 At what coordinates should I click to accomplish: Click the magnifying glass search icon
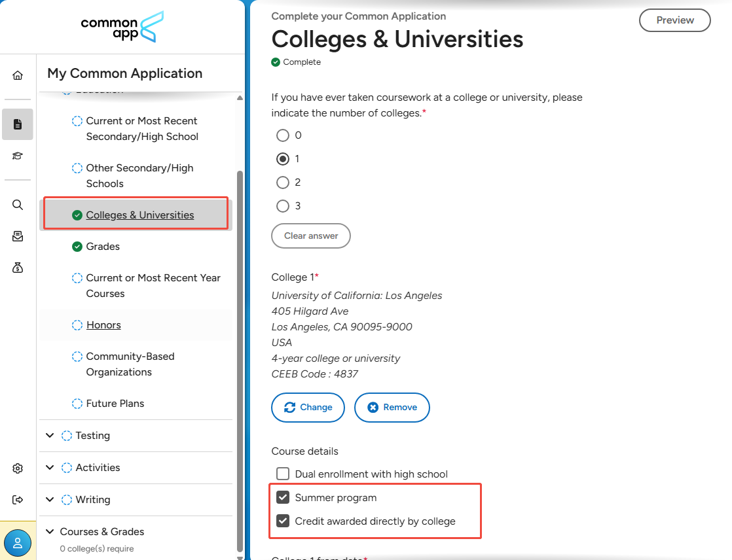coord(18,205)
